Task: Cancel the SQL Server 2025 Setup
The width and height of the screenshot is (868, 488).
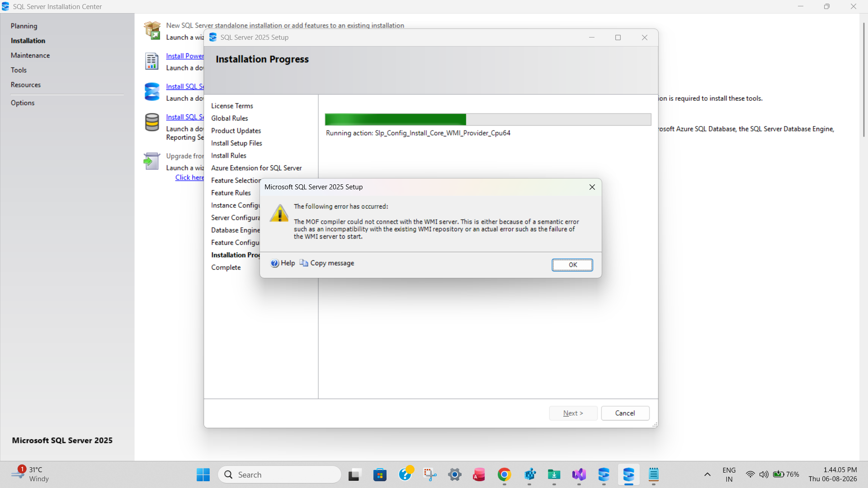Action: pos(625,413)
